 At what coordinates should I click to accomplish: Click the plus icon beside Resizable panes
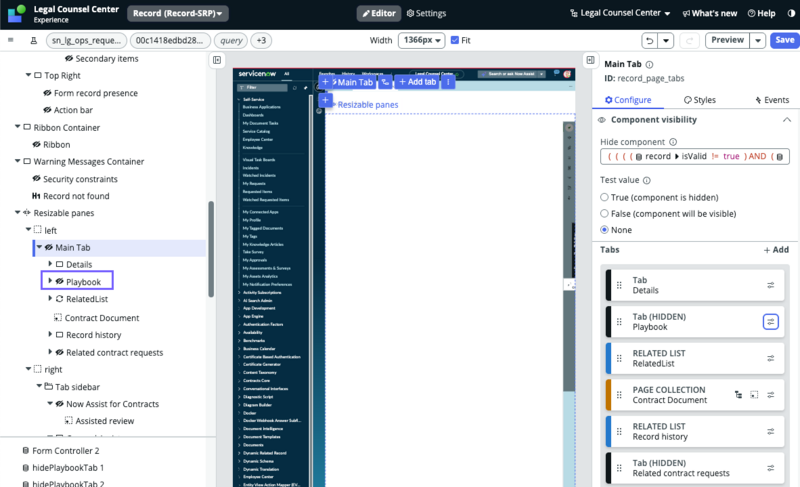tap(325, 100)
